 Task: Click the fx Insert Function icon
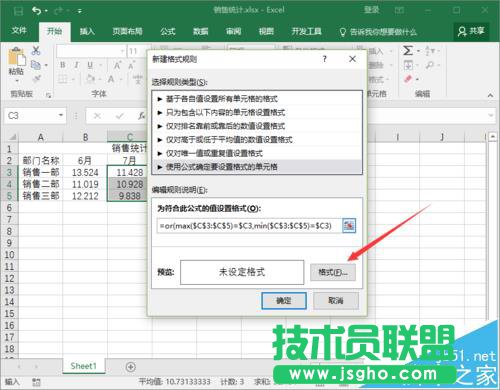142,116
